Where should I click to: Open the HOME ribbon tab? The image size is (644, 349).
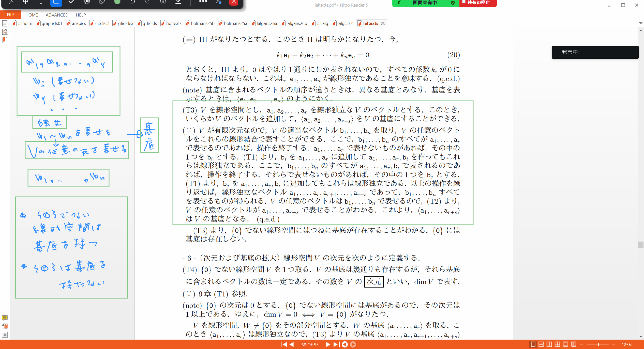(32, 15)
